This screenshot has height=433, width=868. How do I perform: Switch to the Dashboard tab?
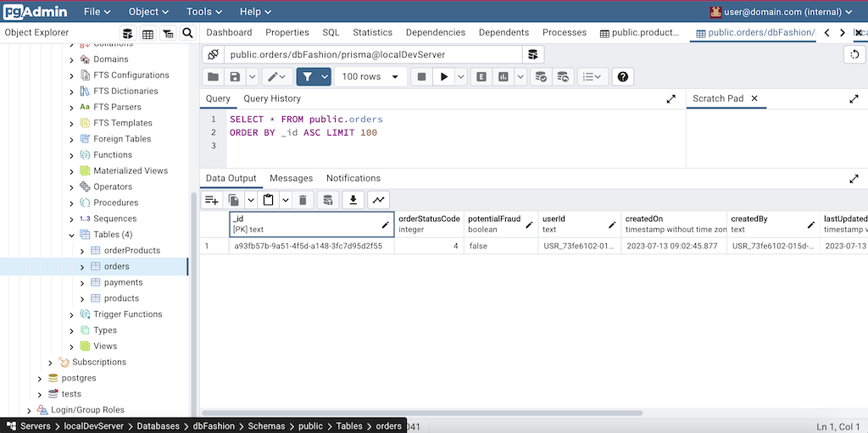(x=229, y=33)
